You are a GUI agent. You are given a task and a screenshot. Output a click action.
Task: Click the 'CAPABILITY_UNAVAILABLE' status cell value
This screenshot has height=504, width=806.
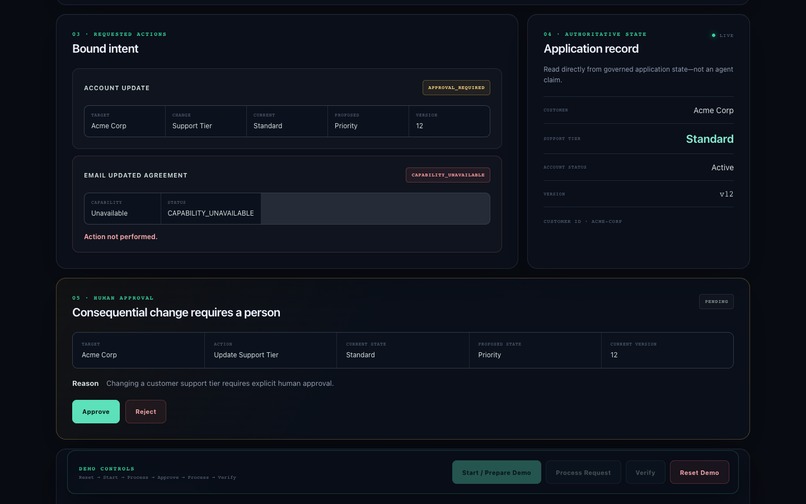[211, 213]
